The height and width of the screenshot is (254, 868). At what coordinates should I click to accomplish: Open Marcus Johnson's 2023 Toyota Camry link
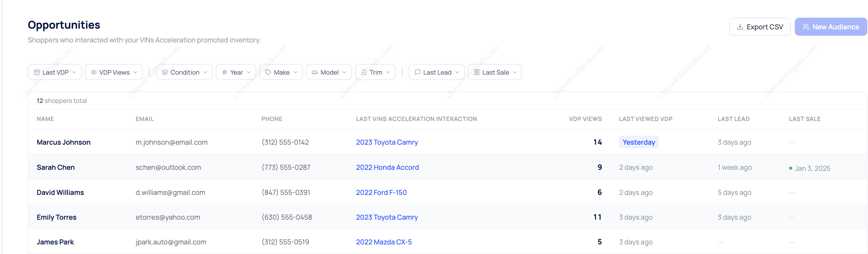pyautogui.click(x=387, y=142)
